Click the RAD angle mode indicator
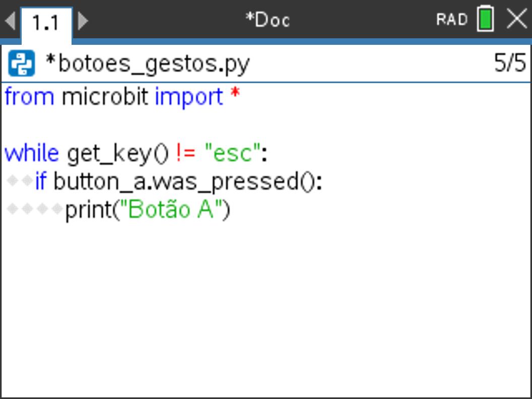 [452, 19]
